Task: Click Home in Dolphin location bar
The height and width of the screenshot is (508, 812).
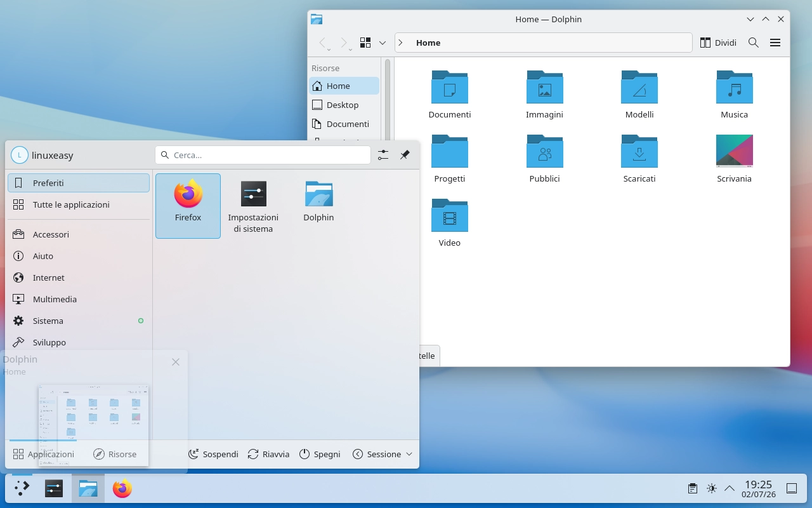Action: pos(428,43)
